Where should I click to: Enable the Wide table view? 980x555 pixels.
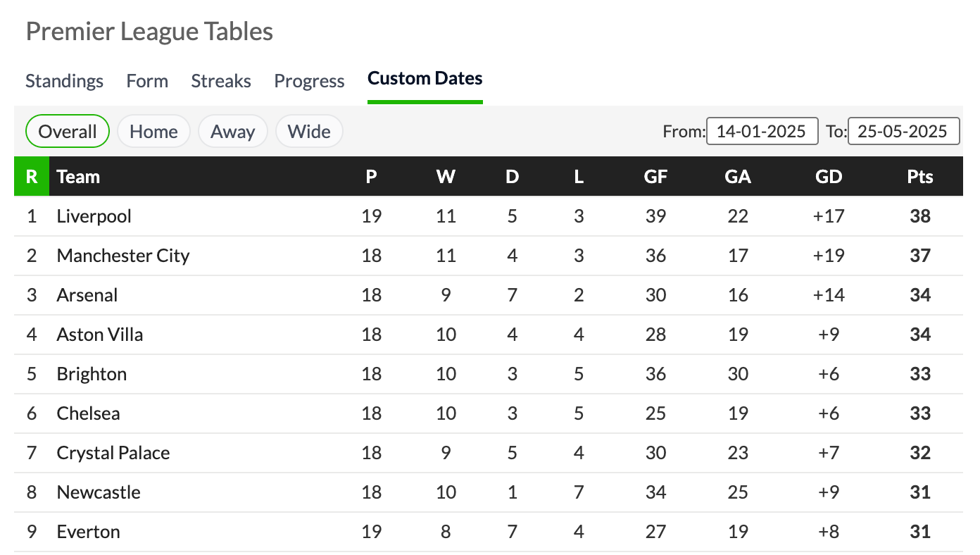click(x=309, y=131)
